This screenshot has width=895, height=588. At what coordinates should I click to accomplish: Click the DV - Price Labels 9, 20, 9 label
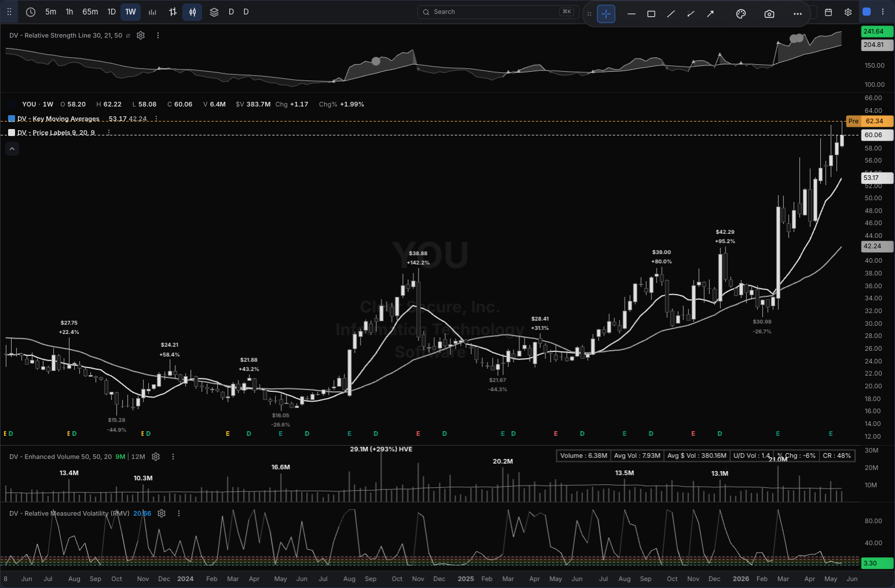coord(56,133)
